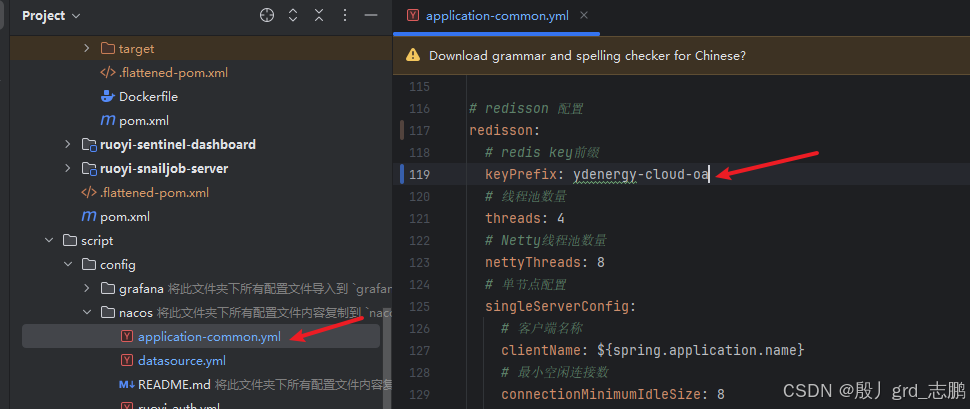Open the Project view dropdown
The width and height of the screenshot is (970, 409).
click(51, 15)
